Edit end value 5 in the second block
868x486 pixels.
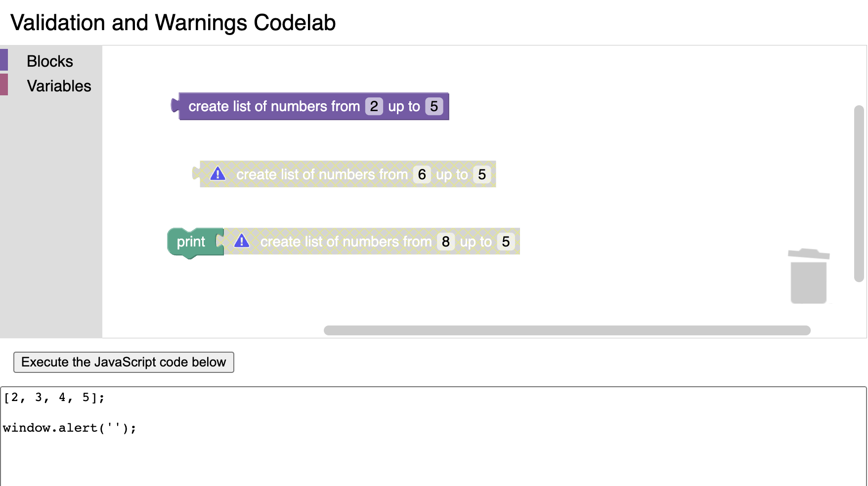482,174
